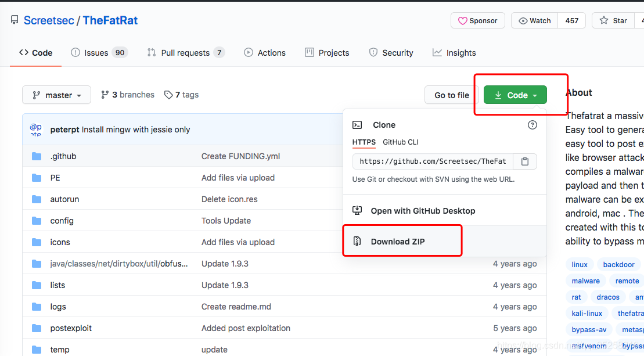This screenshot has height=356, width=644.
Task: Open the .github folder
Action: coord(63,156)
